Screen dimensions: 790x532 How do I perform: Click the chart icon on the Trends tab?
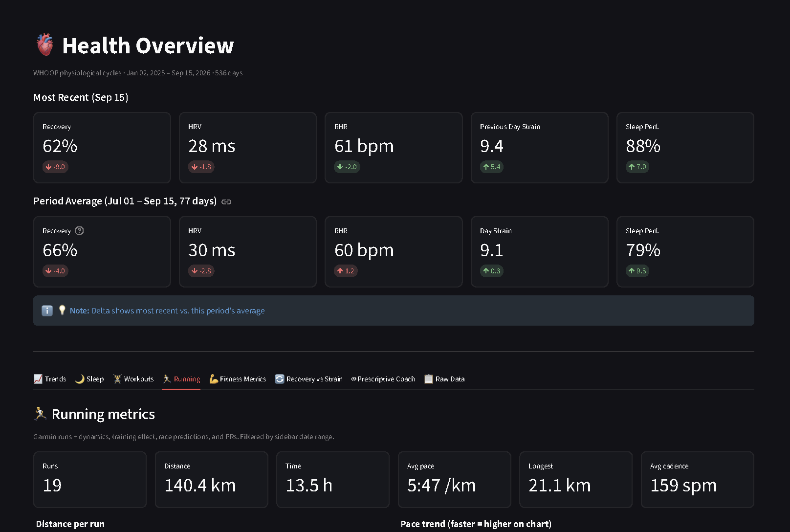pos(38,379)
